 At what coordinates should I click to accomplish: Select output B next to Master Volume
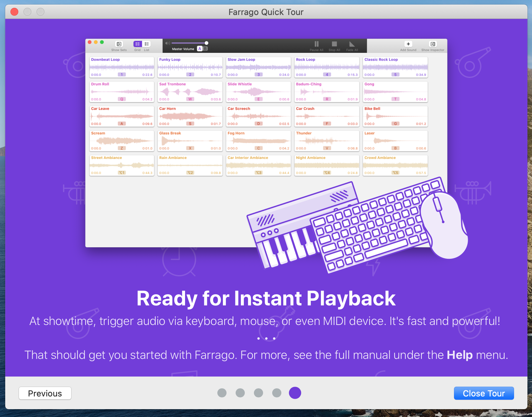pos(205,49)
